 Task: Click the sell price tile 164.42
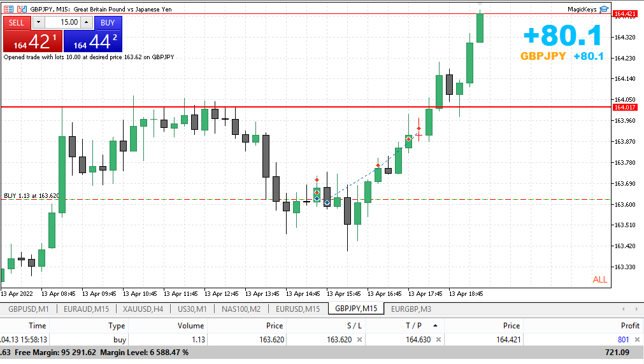[x=32, y=41]
